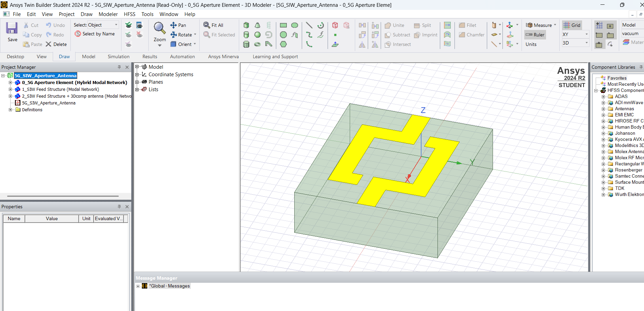
Task: Toggle the snap-to-edge-center mode icon
Action: tap(610, 35)
